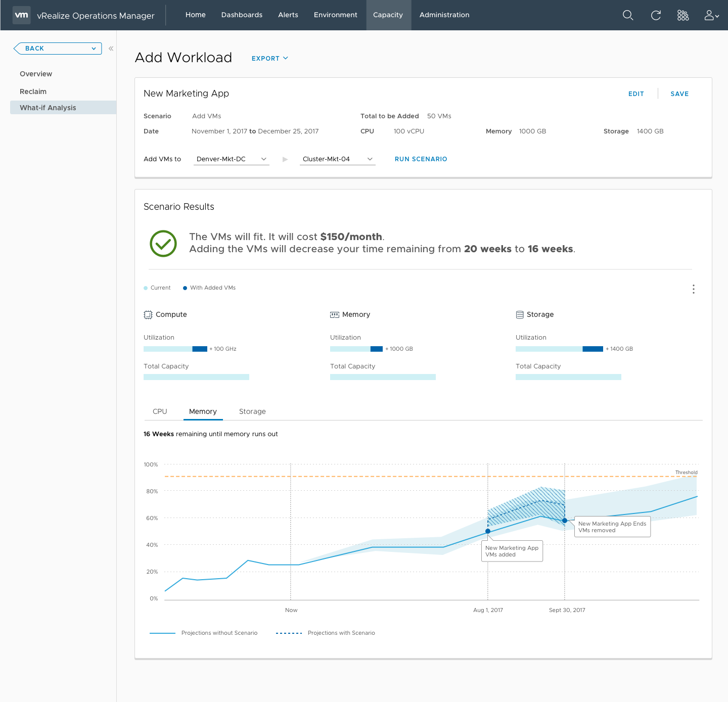Image resolution: width=728 pixels, height=702 pixels.
Task: Click the + 1000 GB value
Action: click(399, 349)
